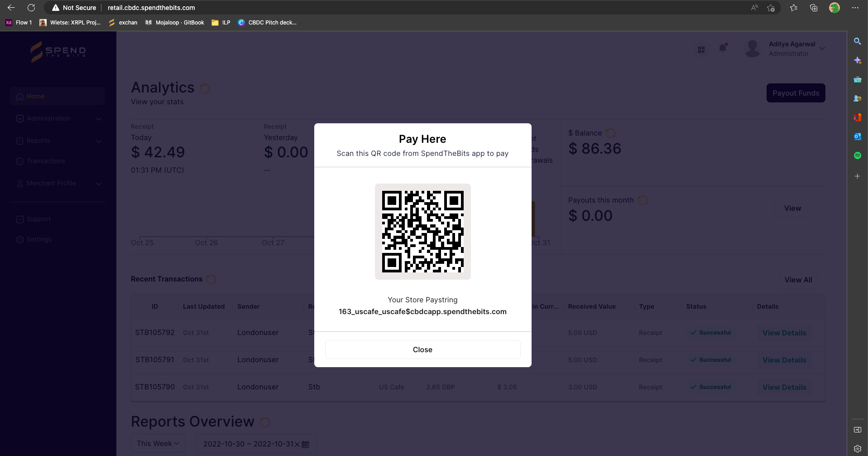Open the browser Favorites list
The height and width of the screenshot is (456, 868).
(794, 8)
